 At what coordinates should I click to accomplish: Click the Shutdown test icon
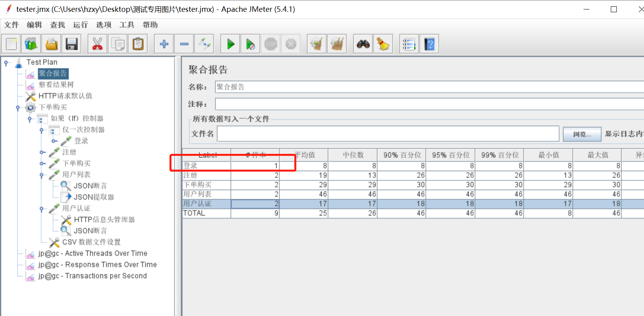(x=291, y=44)
